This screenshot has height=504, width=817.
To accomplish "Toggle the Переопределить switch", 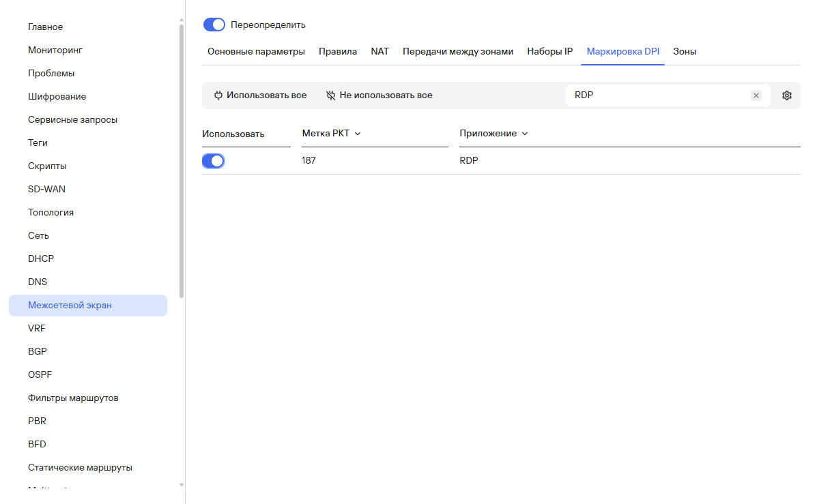I will 214,25.
